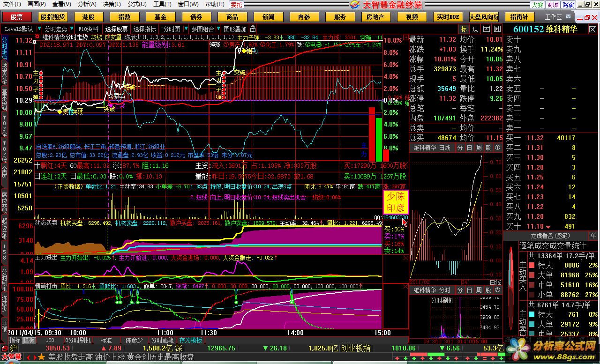Toggle the lock icon beside 图形叠加
The image size is (600, 364).
click(x=253, y=29)
